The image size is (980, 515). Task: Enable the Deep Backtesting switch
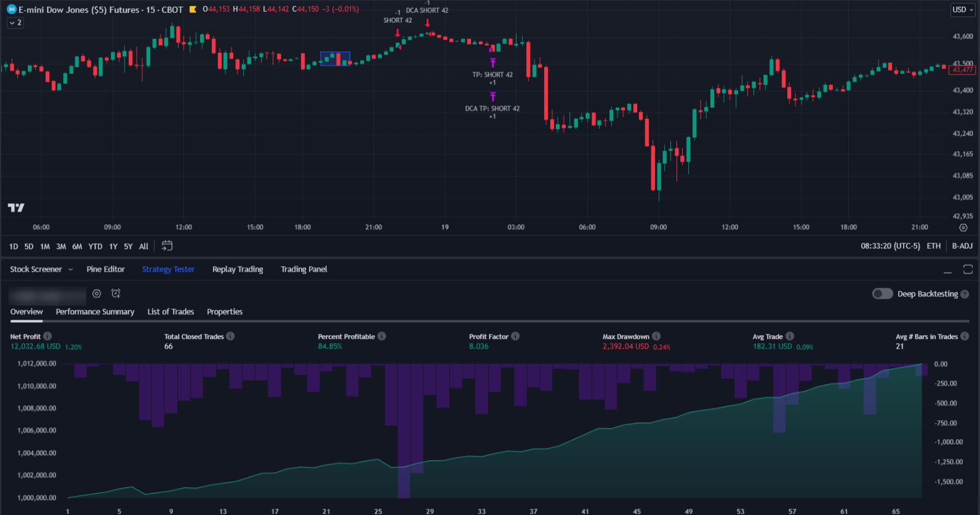pos(882,294)
